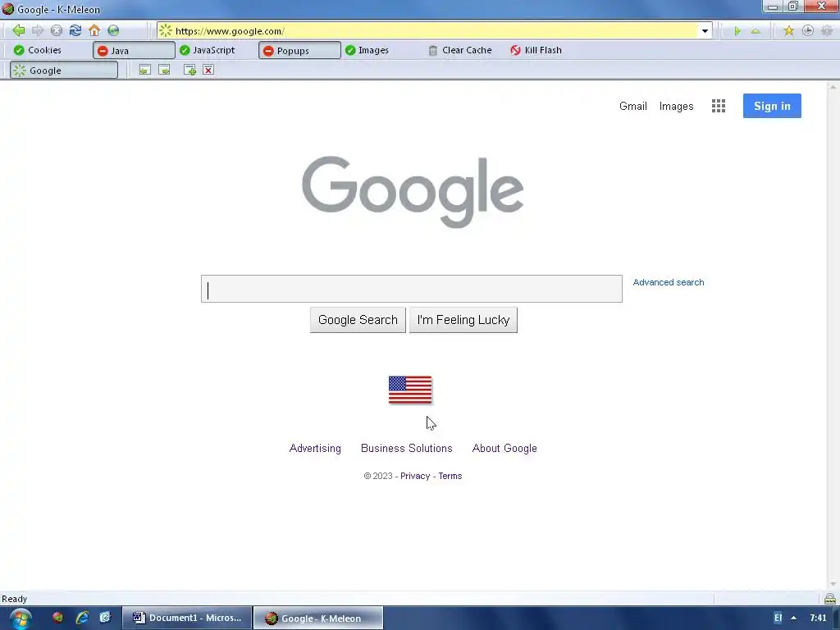Screen dimensions: 840x630
Task: Click the Google search text box
Action: coord(412,289)
